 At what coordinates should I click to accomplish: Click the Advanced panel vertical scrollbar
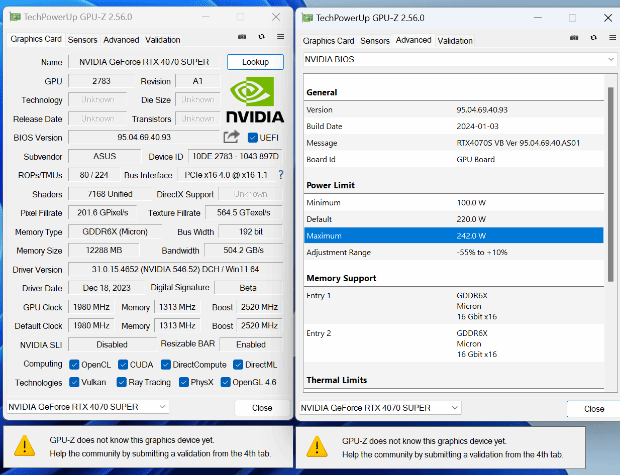611,184
